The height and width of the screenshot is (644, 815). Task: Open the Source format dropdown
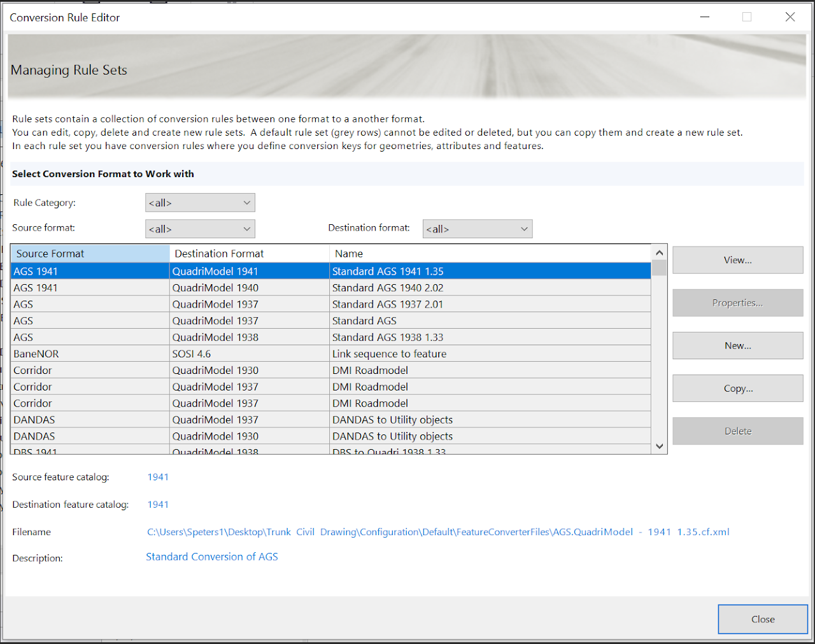pos(200,229)
